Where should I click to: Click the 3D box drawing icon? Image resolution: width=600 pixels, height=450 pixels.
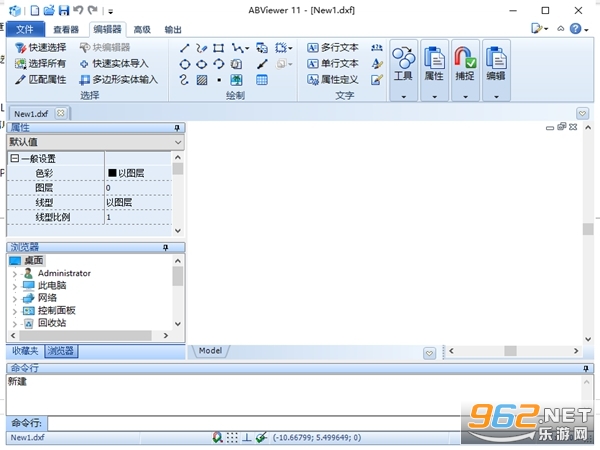point(236,64)
